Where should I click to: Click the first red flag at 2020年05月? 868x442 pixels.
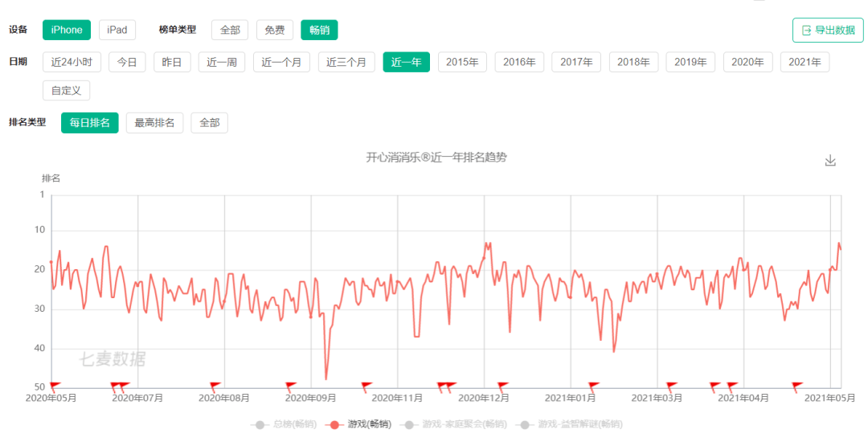click(55, 386)
